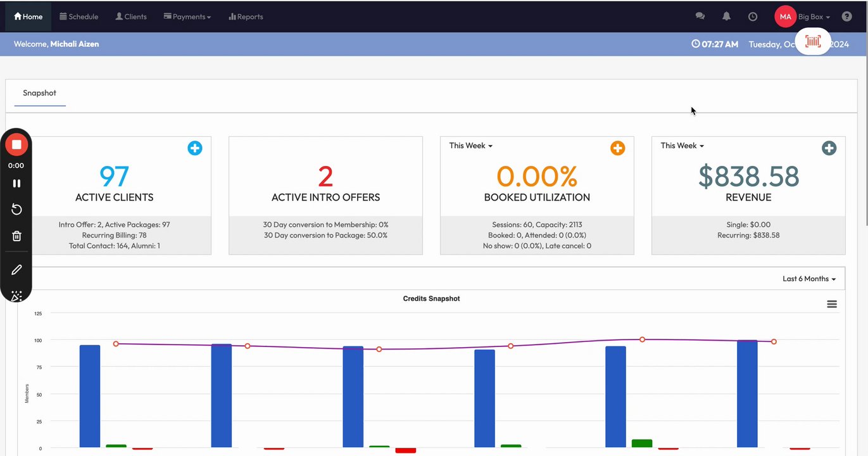Click '30 Day conversion to Package: 50.0%'
The image size is (868, 456).
(x=325, y=235)
